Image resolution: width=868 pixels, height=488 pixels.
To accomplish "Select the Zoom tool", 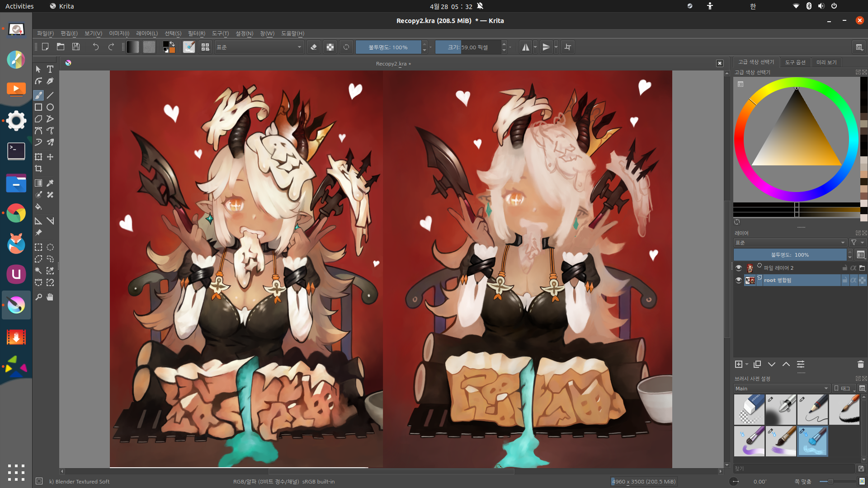I will (38, 297).
